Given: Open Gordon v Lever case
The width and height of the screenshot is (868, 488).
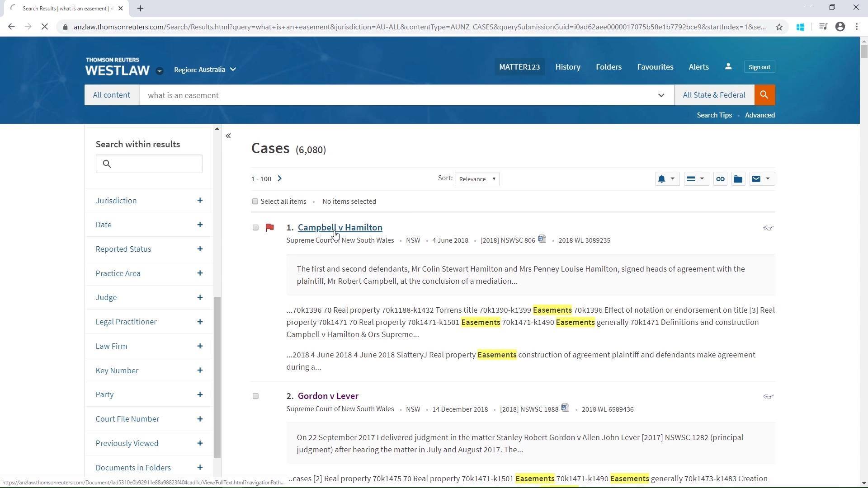Looking at the screenshot, I should click(328, 396).
